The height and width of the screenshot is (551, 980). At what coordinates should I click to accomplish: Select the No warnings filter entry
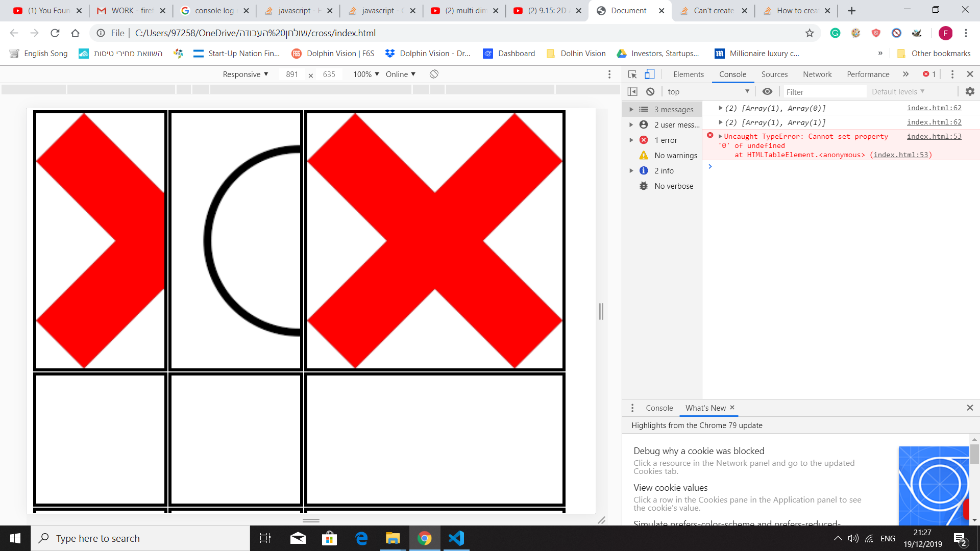[676, 155]
